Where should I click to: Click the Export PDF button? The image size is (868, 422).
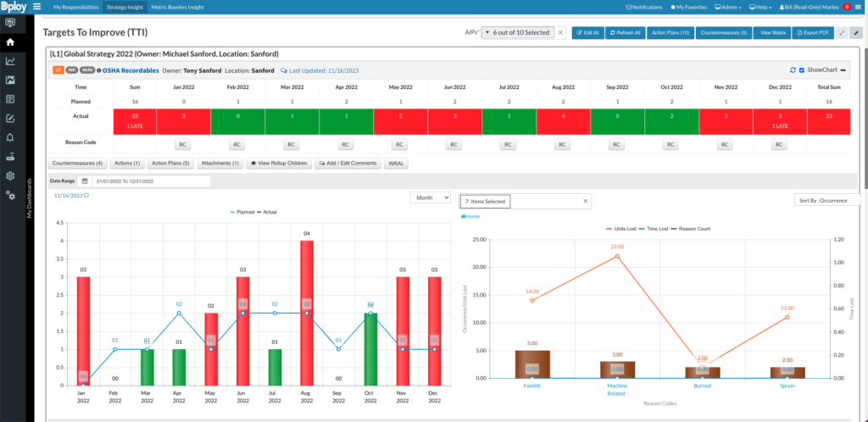[811, 32]
